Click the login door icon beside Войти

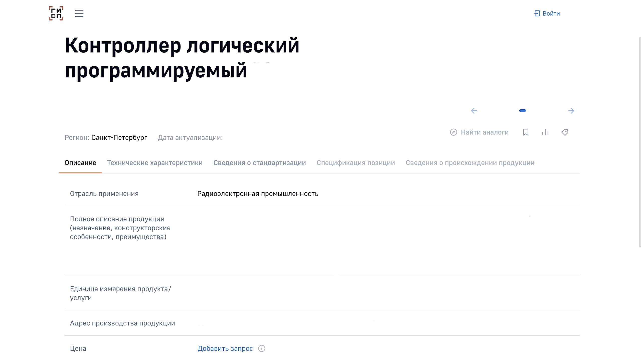point(537,13)
